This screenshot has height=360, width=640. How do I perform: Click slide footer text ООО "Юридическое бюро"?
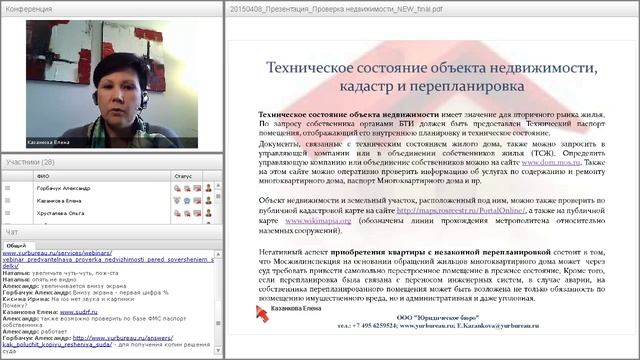(438, 317)
